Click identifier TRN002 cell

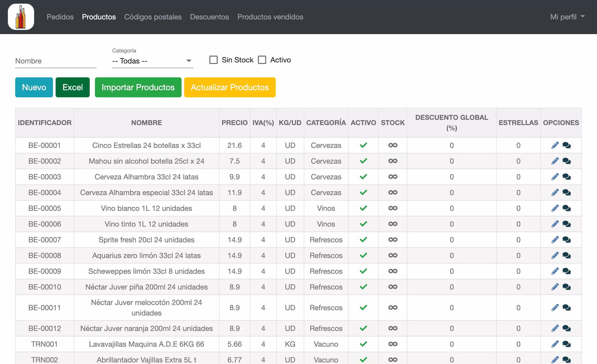tap(45, 358)
